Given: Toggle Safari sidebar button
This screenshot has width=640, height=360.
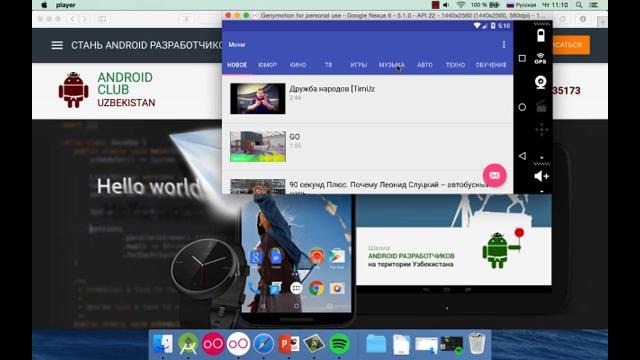Looking at the screenshot, I should (102, 19).
